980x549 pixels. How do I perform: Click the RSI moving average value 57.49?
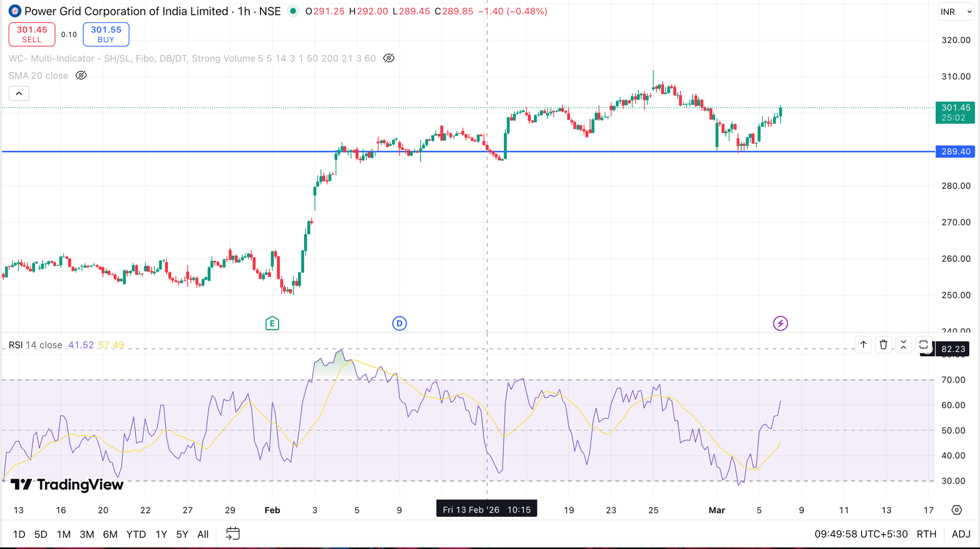click(111, 345)
